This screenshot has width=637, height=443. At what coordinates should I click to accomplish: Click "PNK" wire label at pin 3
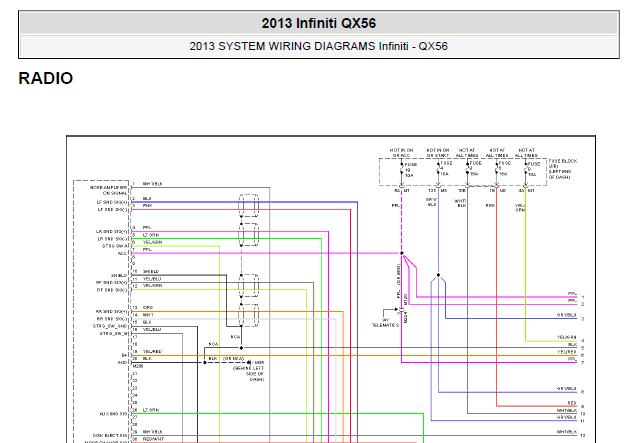pyautogui.click(x=147, y=206)
